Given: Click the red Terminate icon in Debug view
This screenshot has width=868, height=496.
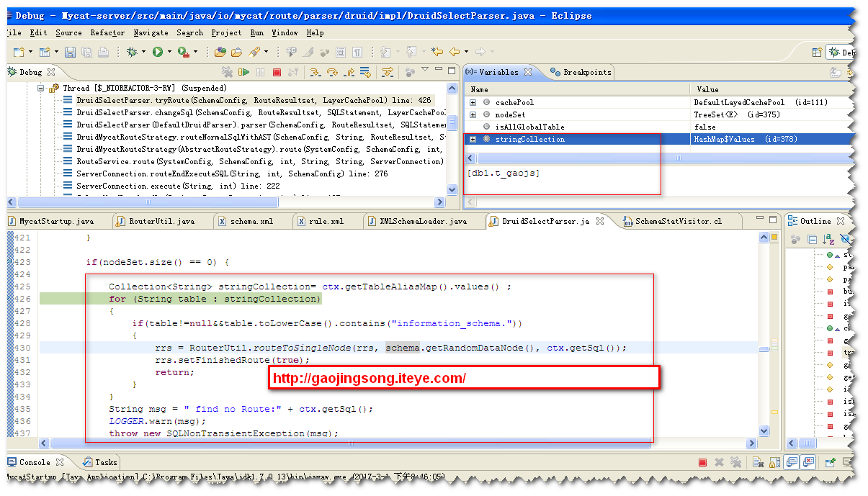Looking at the screenshot, I should [277, 72].
